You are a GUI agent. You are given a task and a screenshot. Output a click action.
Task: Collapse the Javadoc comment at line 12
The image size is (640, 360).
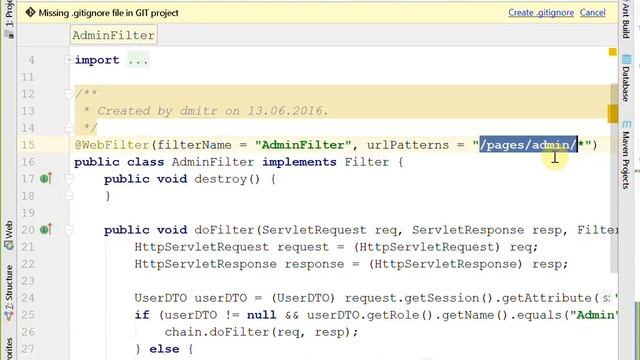(69, 94)
